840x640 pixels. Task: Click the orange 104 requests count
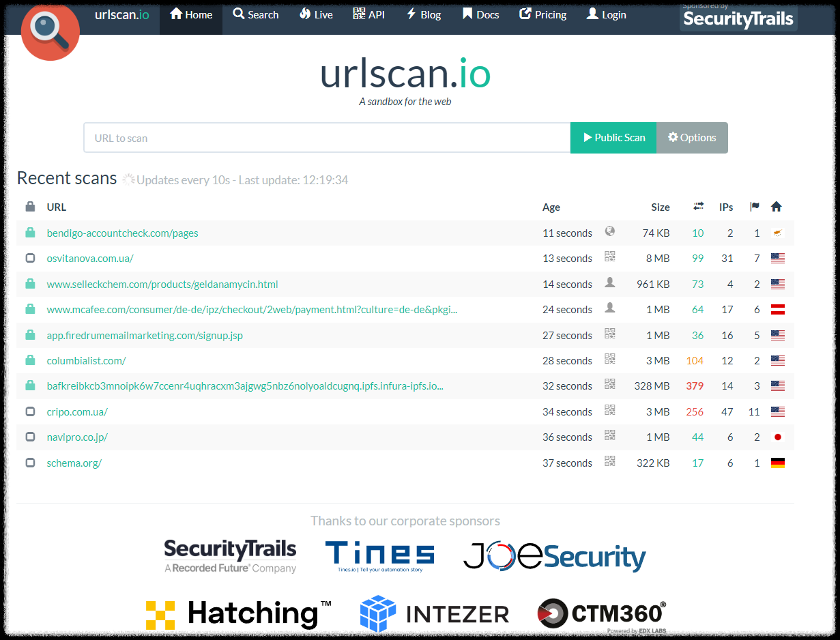695,361
